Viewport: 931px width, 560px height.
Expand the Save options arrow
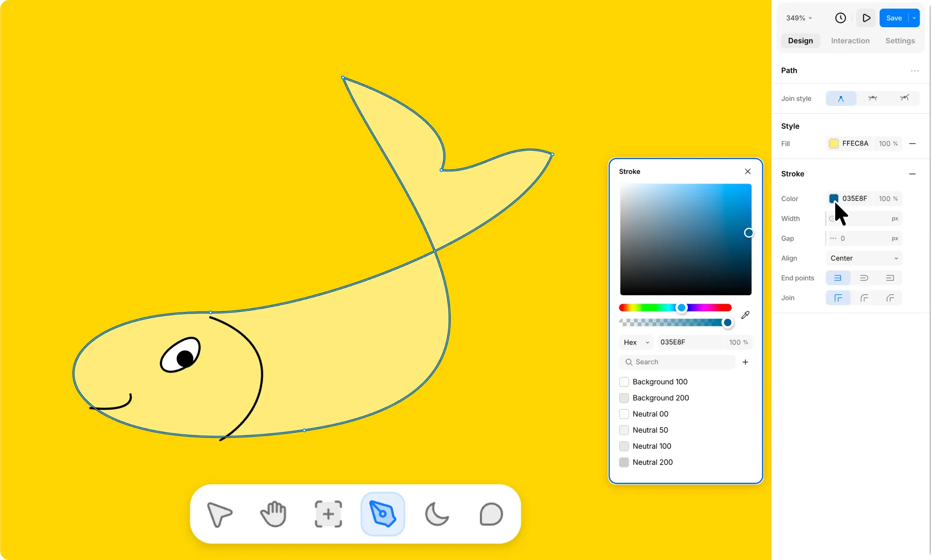[914, 18]
